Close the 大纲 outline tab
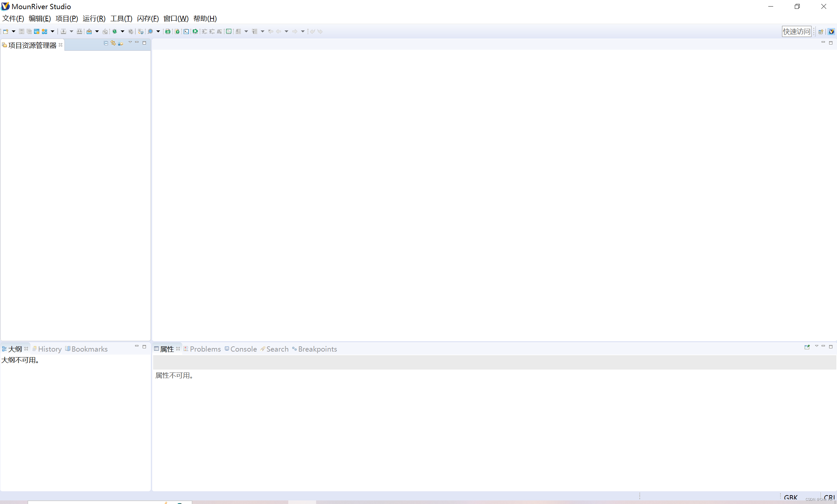The width and height of the screenshot is (837, 504). click(26, 348)
